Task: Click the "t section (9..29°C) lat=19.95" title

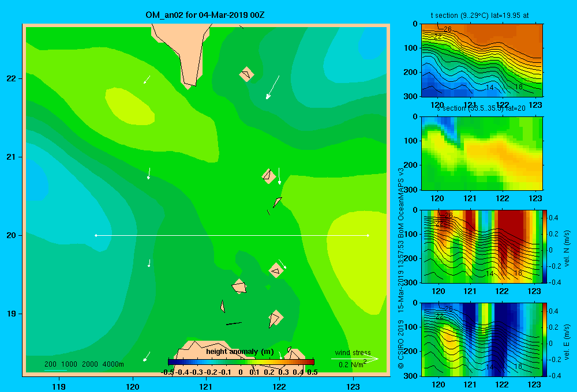Action: [480, 16]
